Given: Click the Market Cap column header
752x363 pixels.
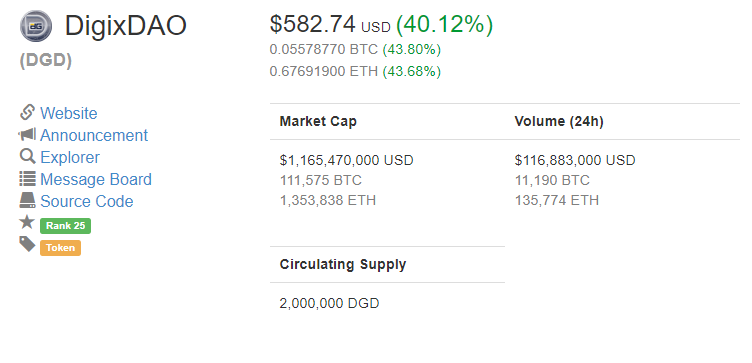Looking at the screenshot, I should coord(318,121).
